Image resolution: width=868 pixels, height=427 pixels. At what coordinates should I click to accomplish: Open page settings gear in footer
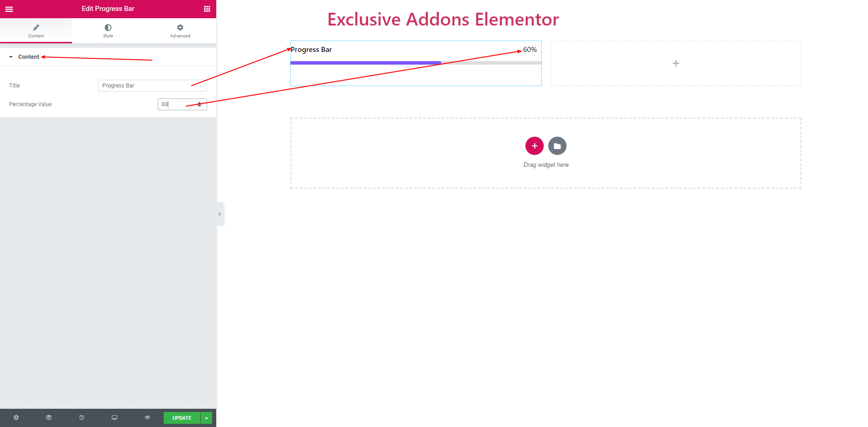(16, 417)
